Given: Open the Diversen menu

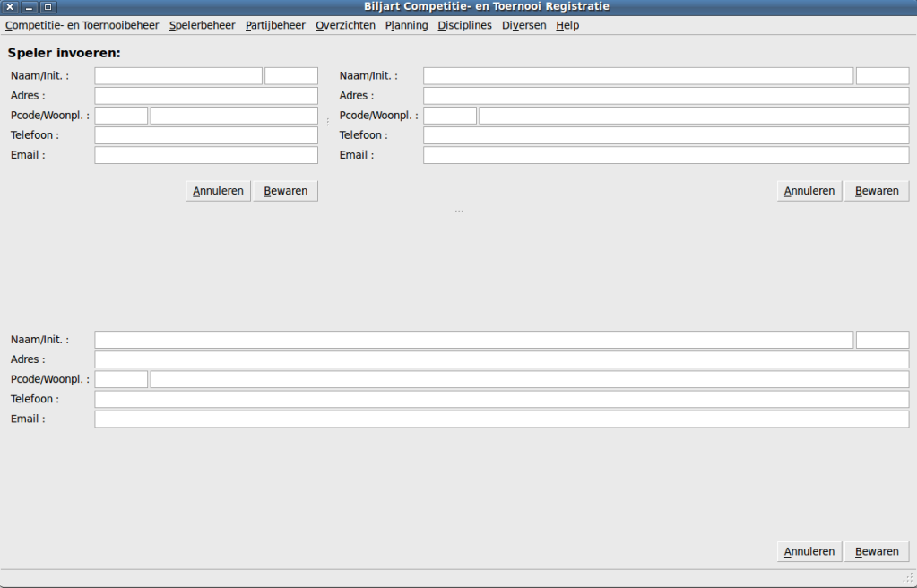Looking at the screenshot, I should (x=523, y=25).
